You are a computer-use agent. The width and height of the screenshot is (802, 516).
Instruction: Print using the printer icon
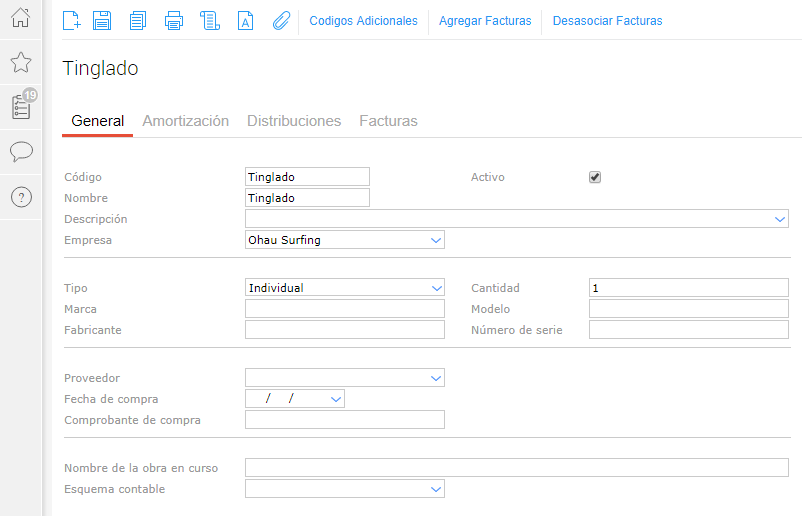[x=174, y=20]
